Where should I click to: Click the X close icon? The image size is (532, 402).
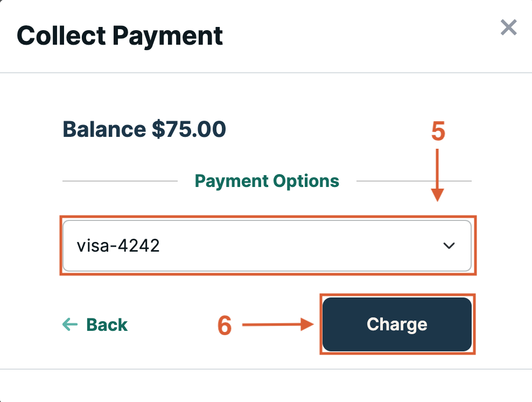[508, 27]
